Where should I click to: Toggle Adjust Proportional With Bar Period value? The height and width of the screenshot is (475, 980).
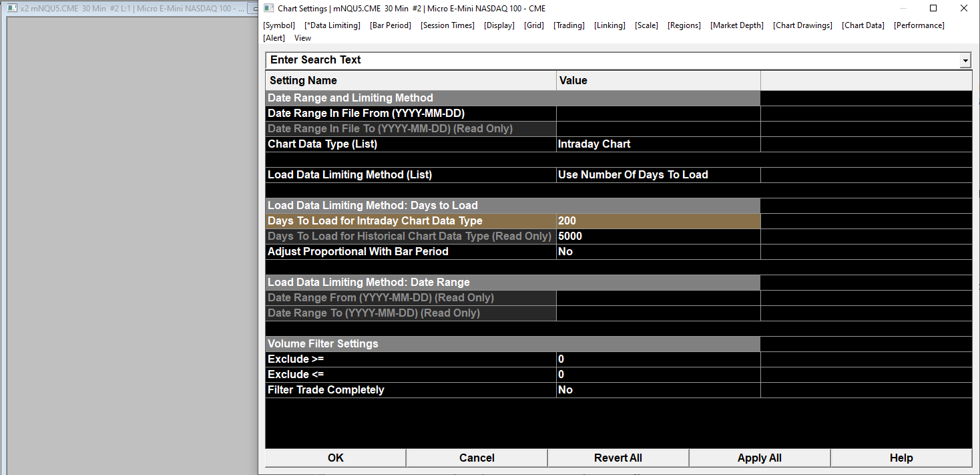(658, 252)
